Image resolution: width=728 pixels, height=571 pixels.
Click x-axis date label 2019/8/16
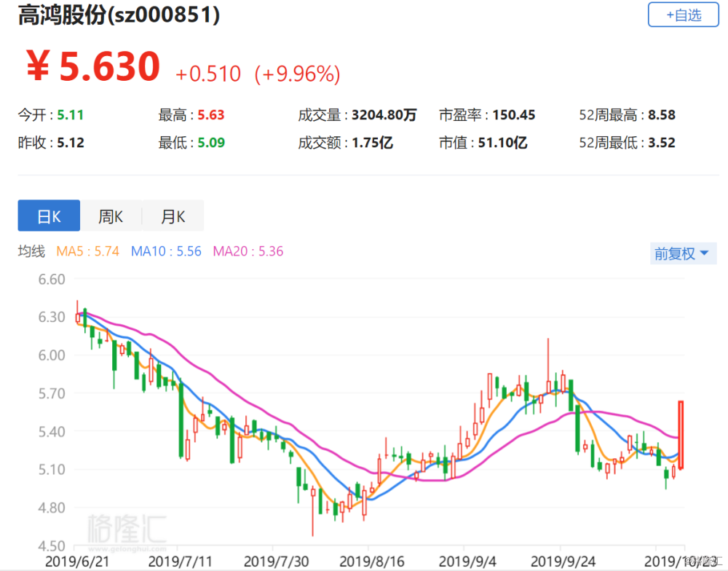pyautogui.click(x=371, y=562)
